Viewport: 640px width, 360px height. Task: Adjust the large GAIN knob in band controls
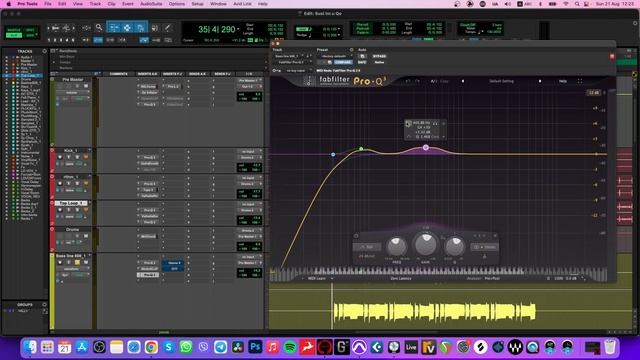pos(425,244)
